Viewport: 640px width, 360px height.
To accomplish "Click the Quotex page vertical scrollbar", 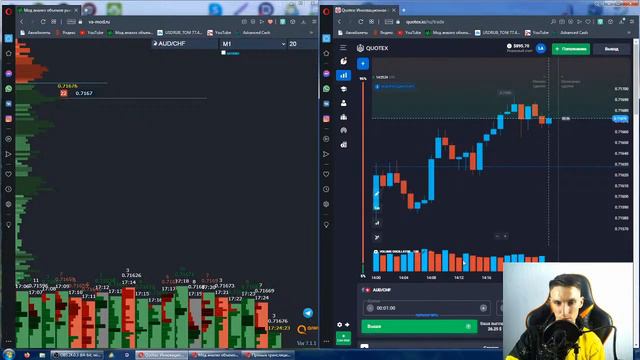I will [x=636, y=76].
